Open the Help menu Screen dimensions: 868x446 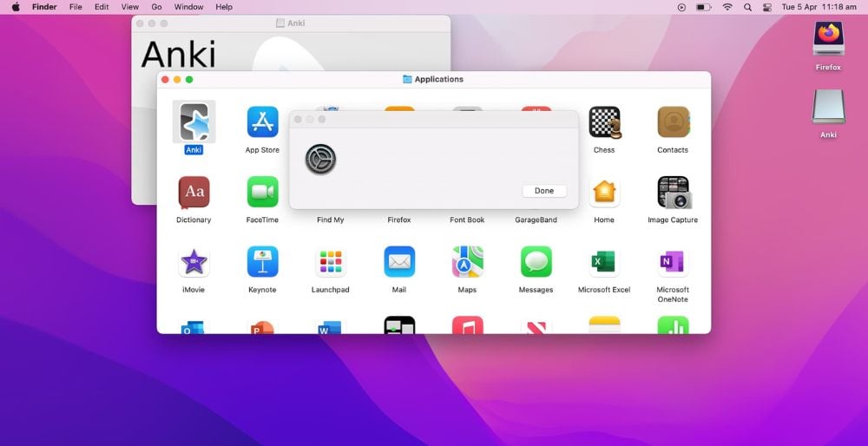(224, 7)
